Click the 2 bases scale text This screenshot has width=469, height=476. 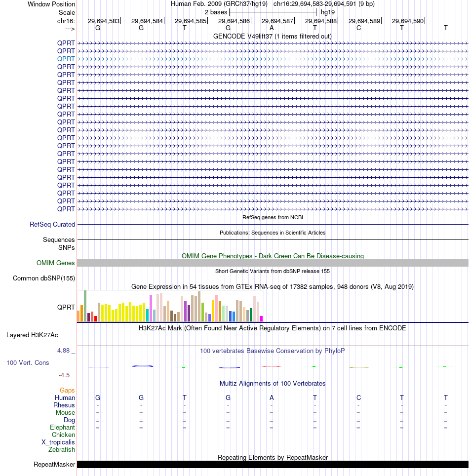(x=216, y=12)
